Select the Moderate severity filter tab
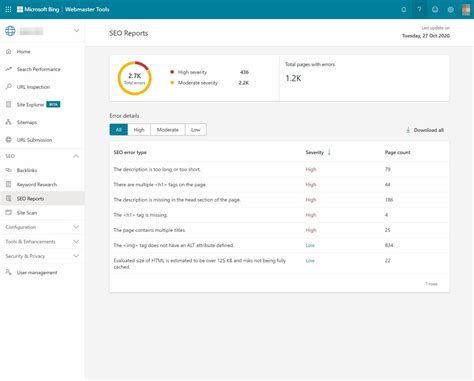Screen dimensions: 474x381 coord(168,130)
